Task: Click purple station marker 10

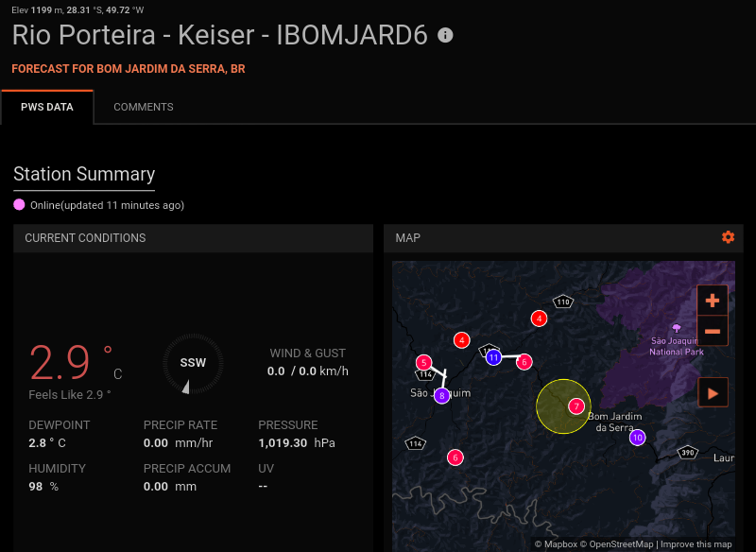Action: coord(638,437)
